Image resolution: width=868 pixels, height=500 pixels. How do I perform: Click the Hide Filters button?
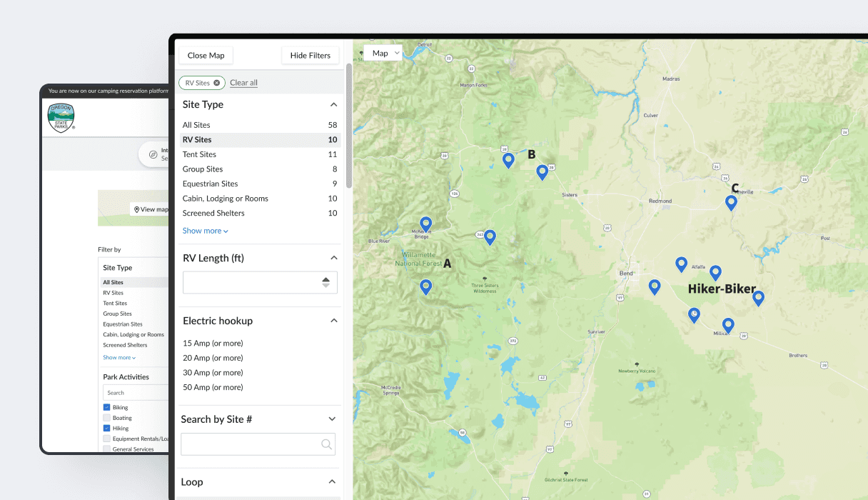311,56
